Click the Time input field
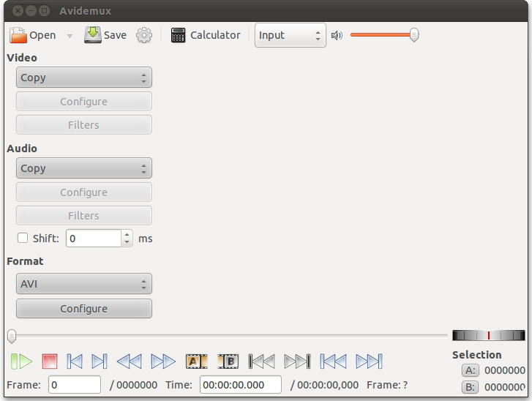The width and height of the screenshot is (532, 401). tap(241, 385)
